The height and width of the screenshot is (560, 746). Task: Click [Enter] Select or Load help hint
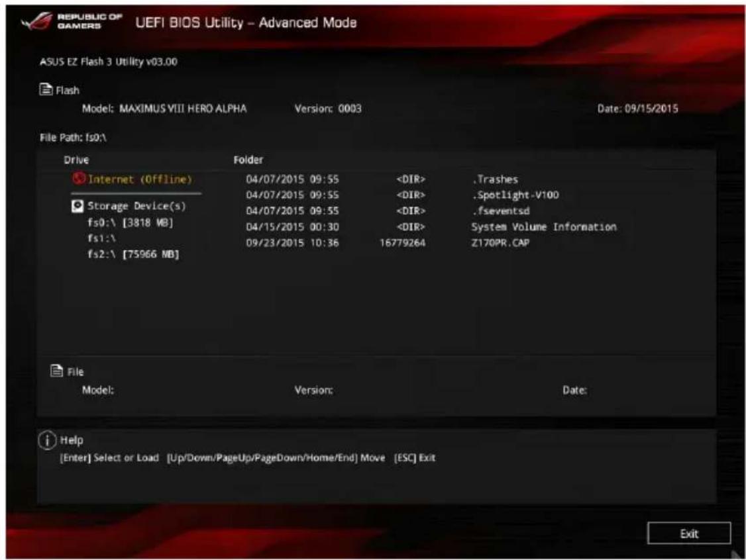[109, 457]
